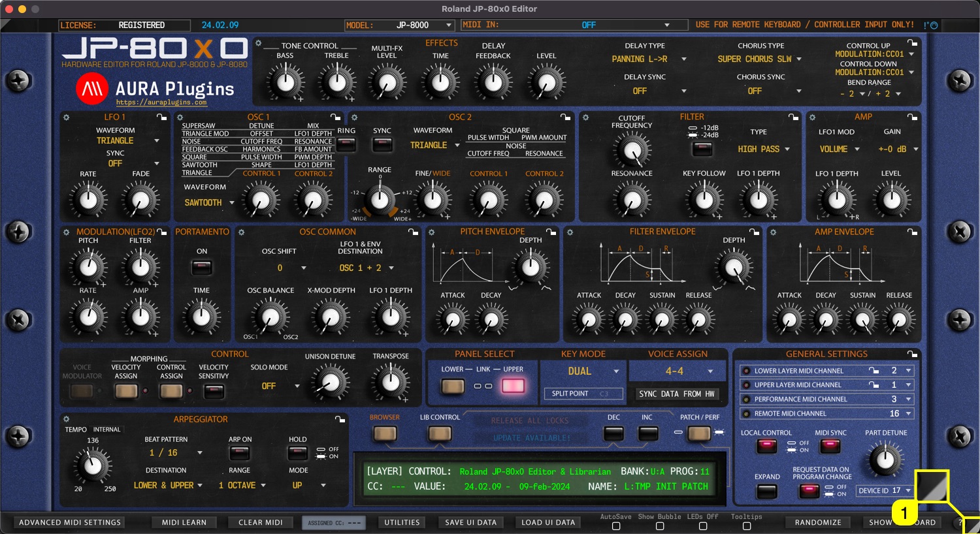Click the Arpeggiator gear icon
The image size is (980, 534).
[x=66, y=419]
